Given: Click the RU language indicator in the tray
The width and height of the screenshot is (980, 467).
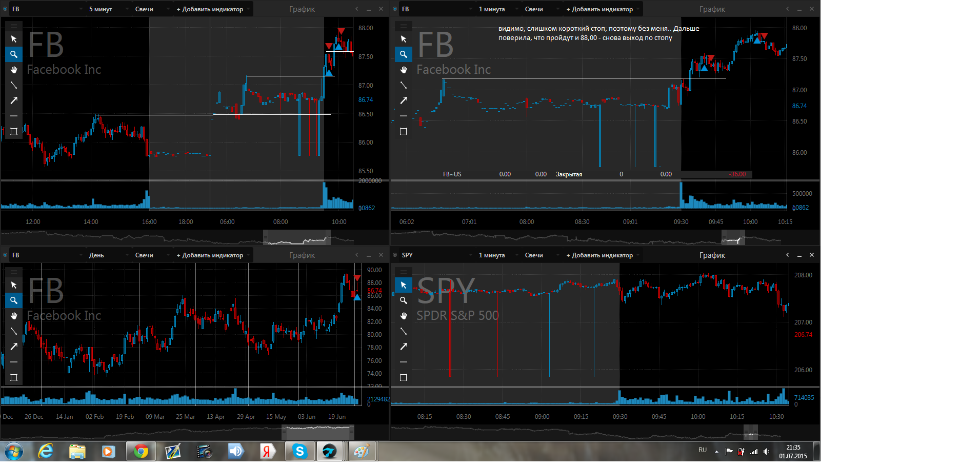Looking at the screenshot, I should (703, 450).
